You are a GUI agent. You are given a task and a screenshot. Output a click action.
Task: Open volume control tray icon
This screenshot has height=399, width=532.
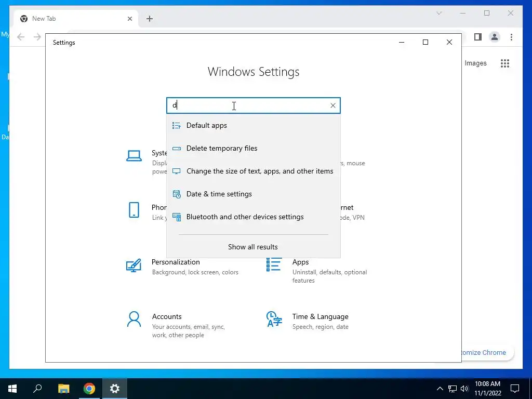tap(464, 389)
